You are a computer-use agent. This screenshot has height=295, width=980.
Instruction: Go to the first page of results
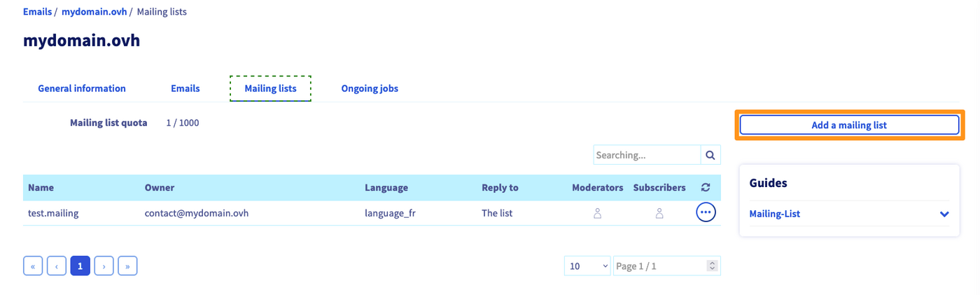pos(33,266)
